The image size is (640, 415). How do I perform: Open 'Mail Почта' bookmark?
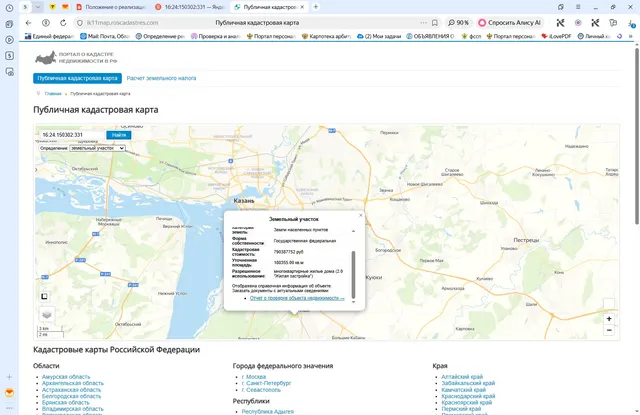pos(105,36)
